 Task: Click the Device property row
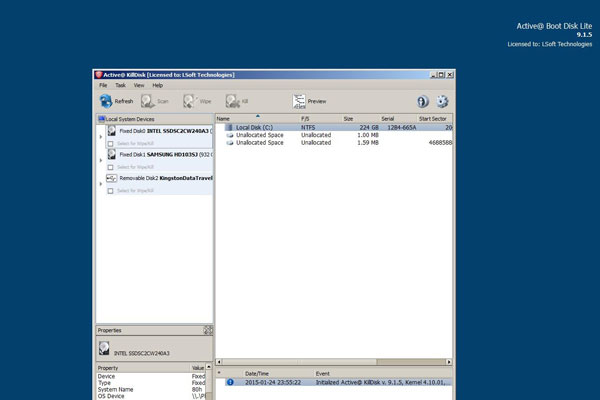point(151,376)
